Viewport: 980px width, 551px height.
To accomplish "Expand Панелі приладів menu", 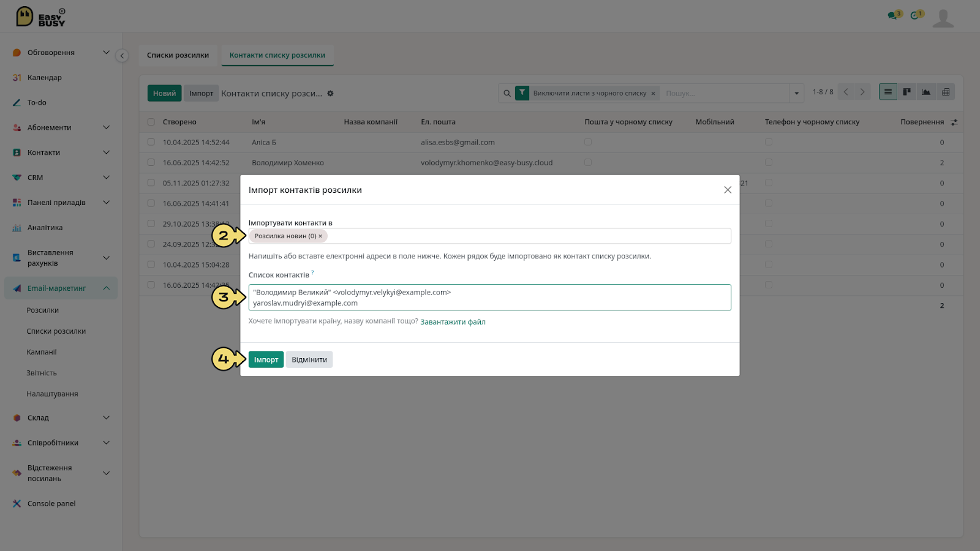I will [x=106, y=203].
